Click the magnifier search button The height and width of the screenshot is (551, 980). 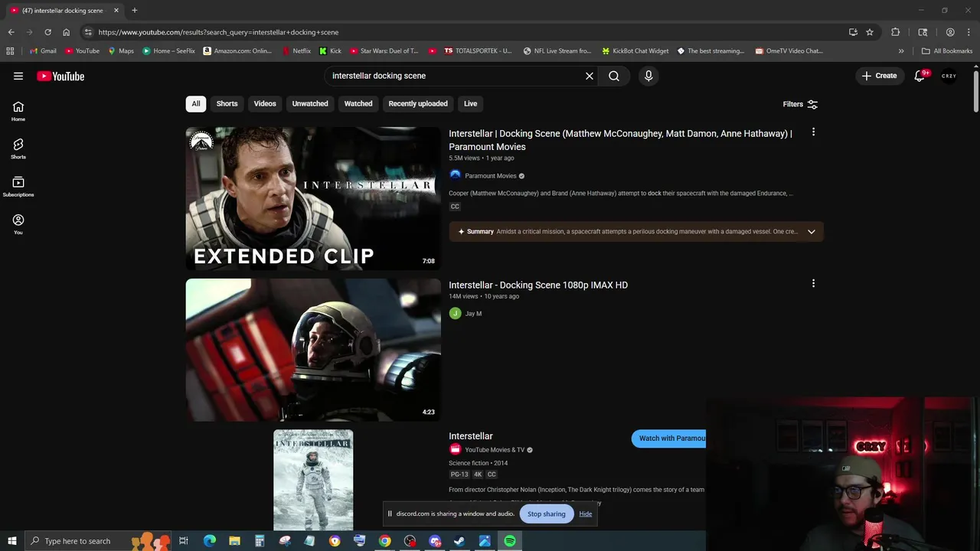614,76
